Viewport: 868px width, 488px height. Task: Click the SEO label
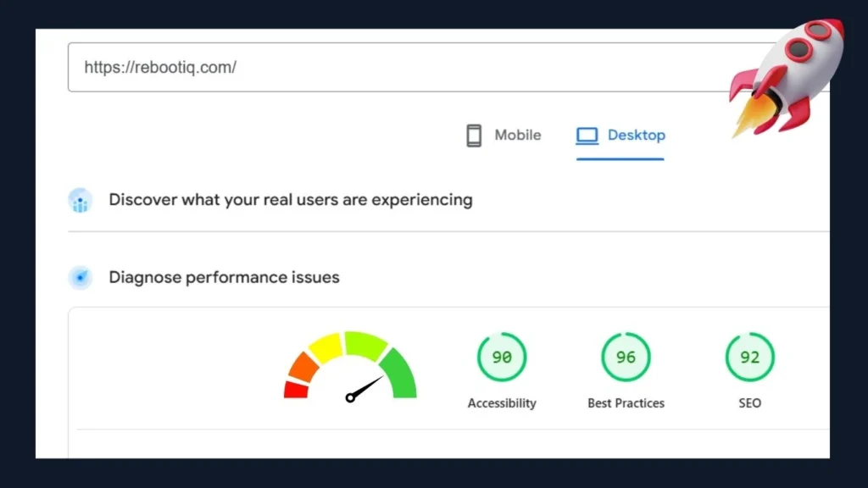[x=749, y=403]
